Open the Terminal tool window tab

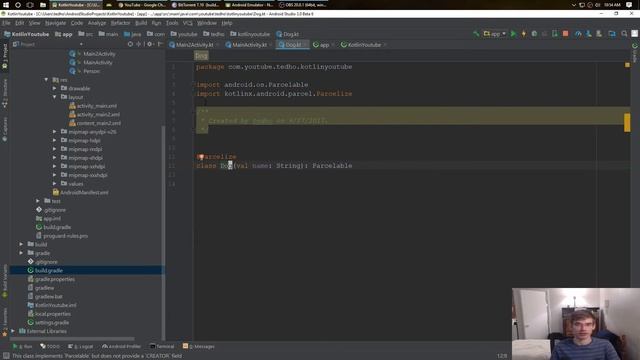coord(162,346)
